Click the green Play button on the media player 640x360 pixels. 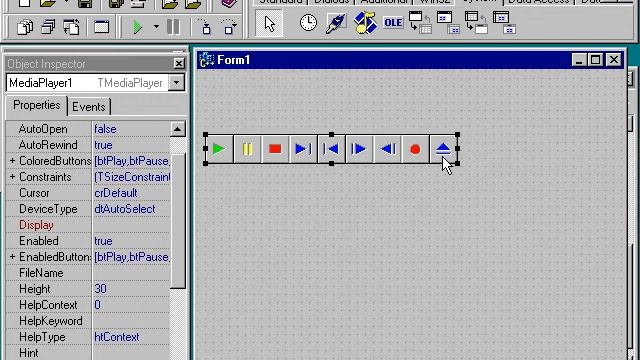pos(219,149)
